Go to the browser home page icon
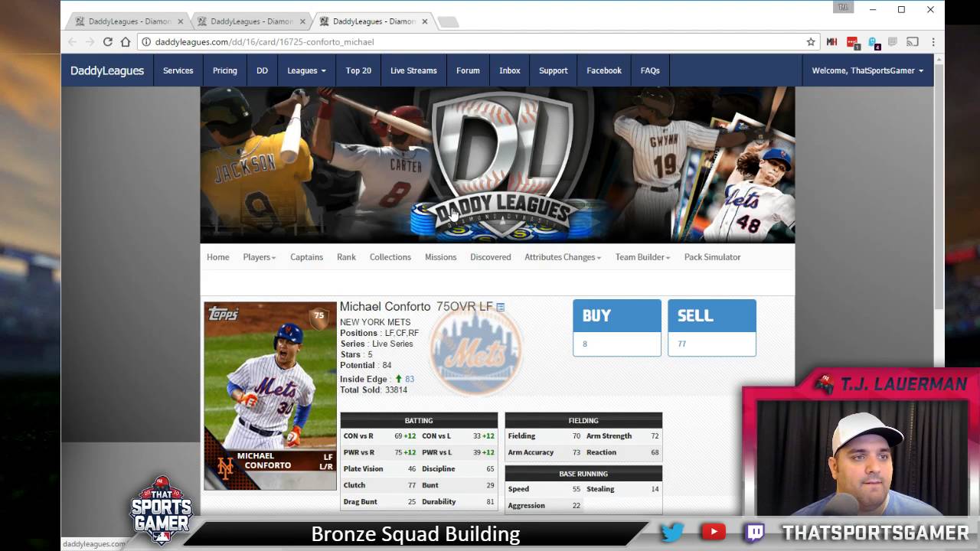This screenshot has width=980, height=551. point(126,42)
